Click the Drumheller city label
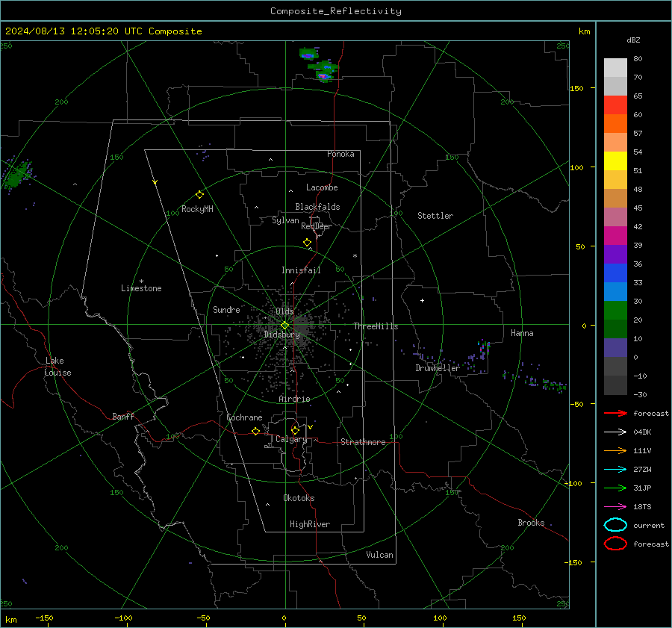This screenshot has height=628, width=672. tap(438, 368)
